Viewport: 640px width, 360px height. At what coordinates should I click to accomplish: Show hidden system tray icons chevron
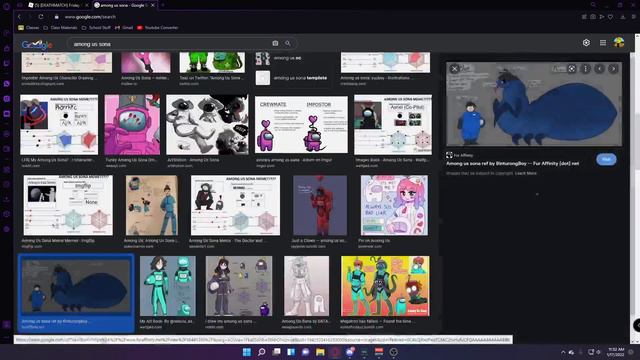563,352
